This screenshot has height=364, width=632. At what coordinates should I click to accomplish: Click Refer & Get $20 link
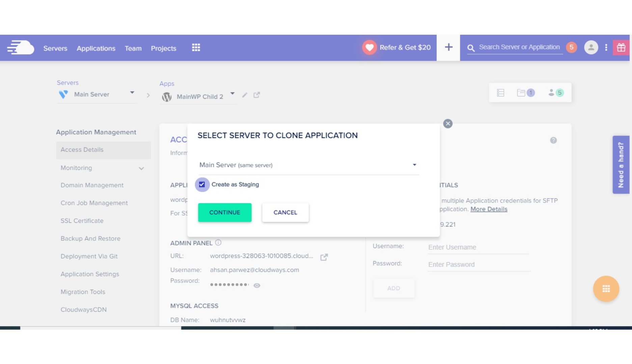point(405,48)
